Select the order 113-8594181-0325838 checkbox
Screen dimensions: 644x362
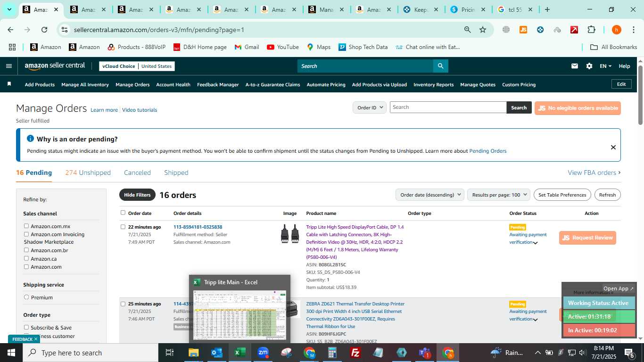click(x=123, y=227)
